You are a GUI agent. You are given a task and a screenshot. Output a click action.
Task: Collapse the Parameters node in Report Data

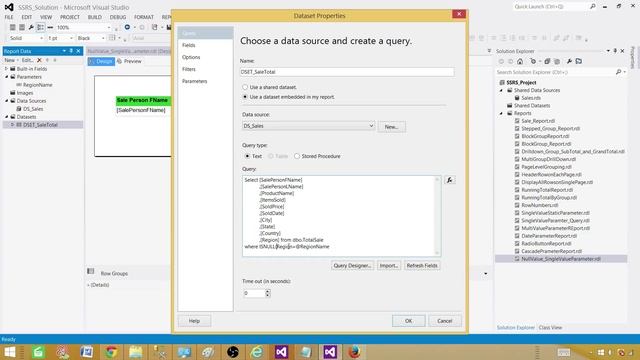[7, 77]
